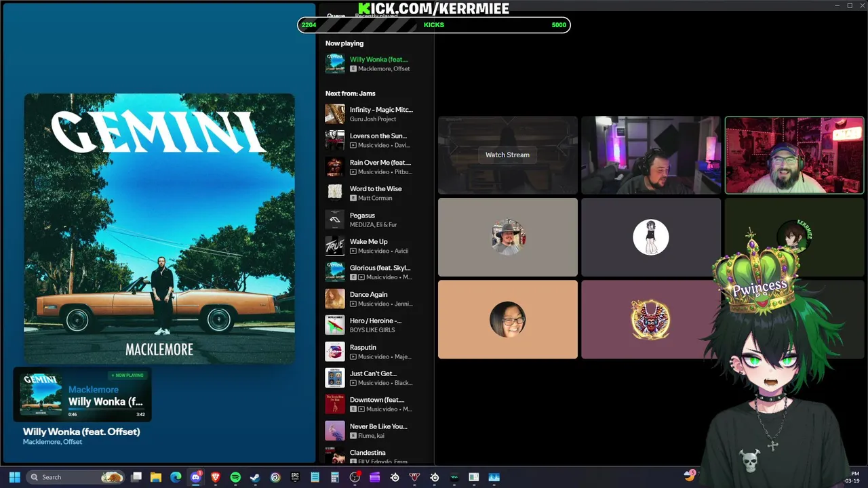Select Clandestina in the queue
The width and height of the screenshot is (868, 488).
[368, 453]
